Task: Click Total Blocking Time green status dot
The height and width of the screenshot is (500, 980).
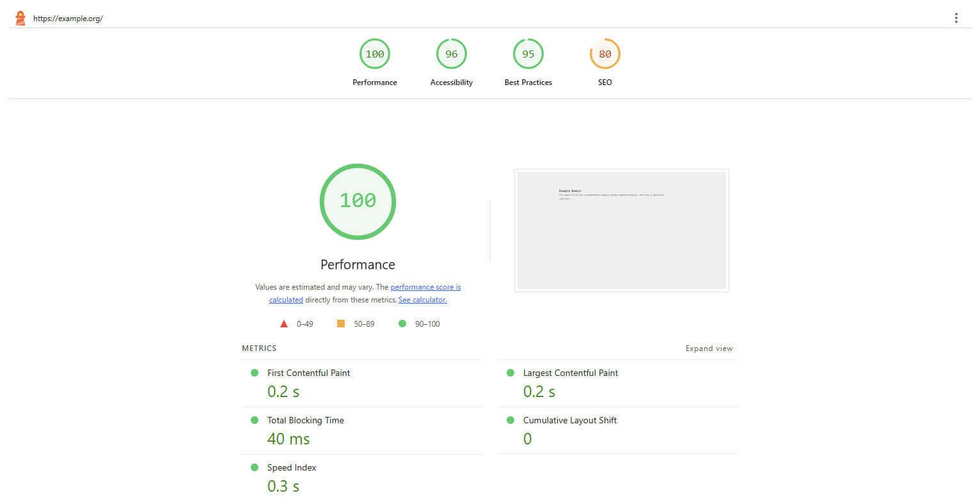Action: (x=254, y=420)
